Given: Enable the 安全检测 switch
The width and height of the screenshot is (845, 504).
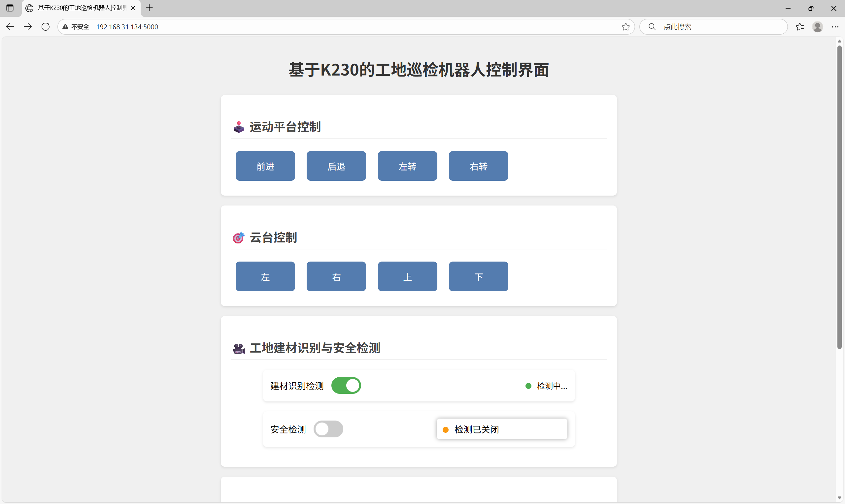Looking at the screenshot, I should click(328, 429).
